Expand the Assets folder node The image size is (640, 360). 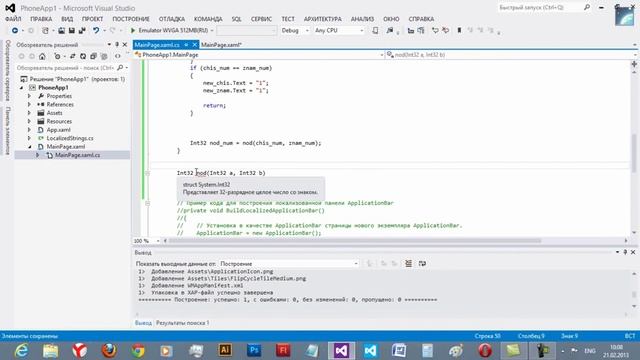click(x=29, y=113)
